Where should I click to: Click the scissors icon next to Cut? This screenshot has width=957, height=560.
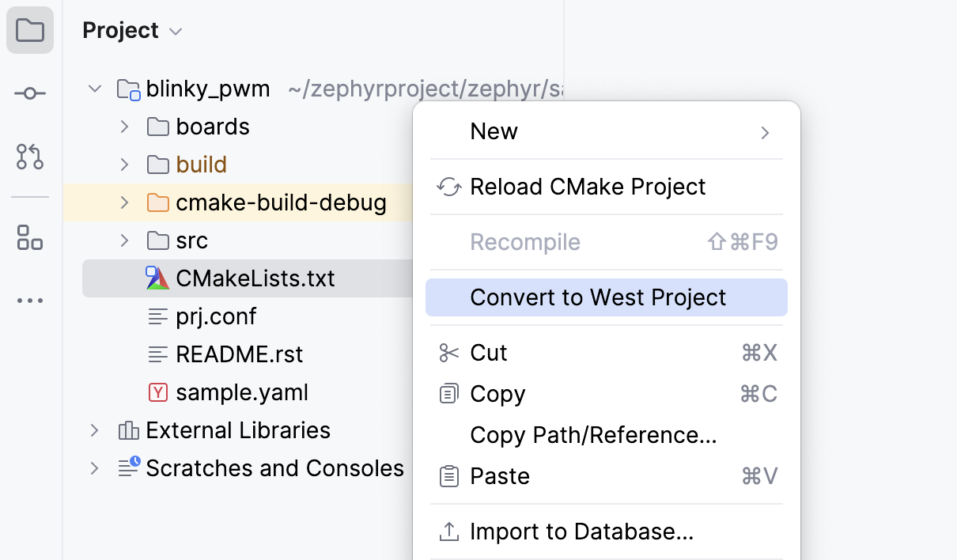[x=448, y=353]
